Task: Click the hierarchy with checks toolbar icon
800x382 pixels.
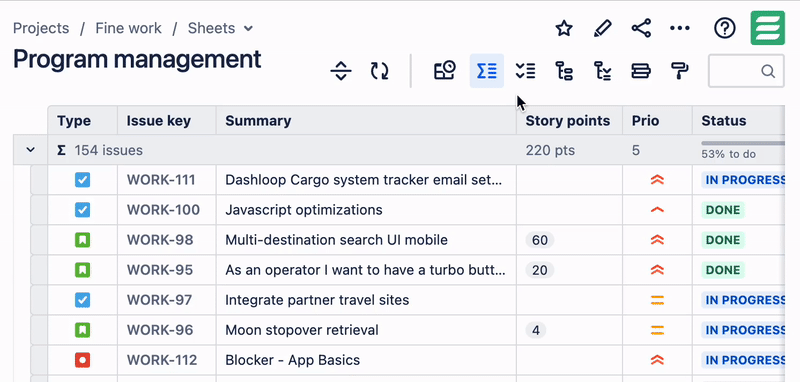Action: 603,71
